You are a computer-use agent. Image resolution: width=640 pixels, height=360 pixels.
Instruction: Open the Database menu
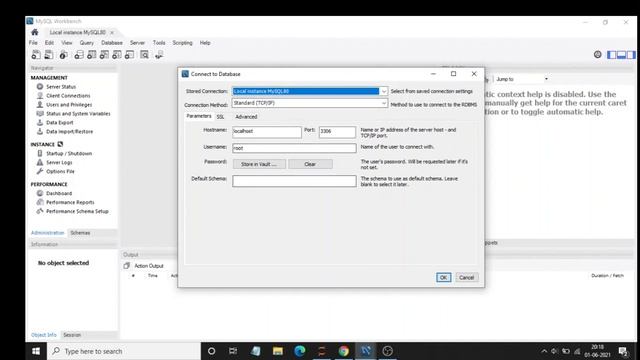pos(112,42)
